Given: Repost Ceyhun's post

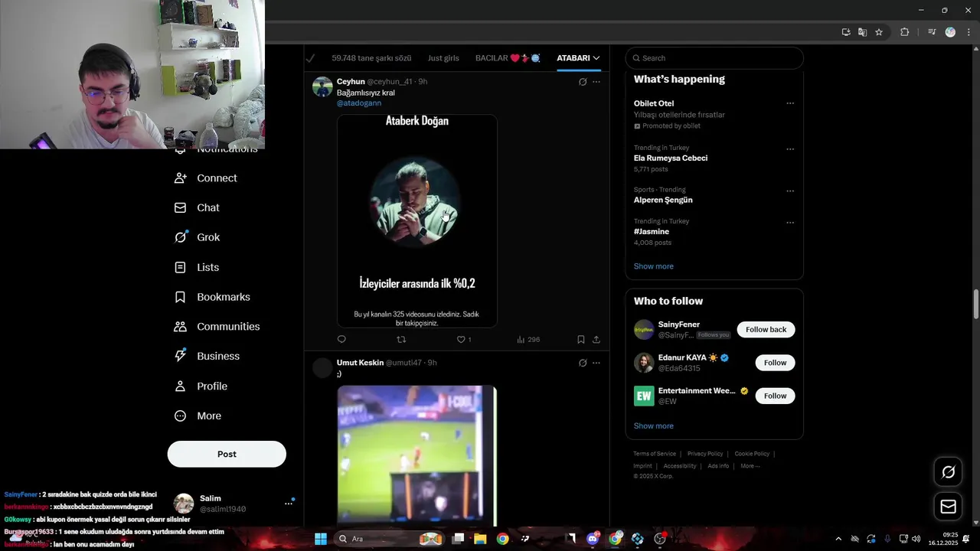Looking at the screenshot, I should point(401,339).
